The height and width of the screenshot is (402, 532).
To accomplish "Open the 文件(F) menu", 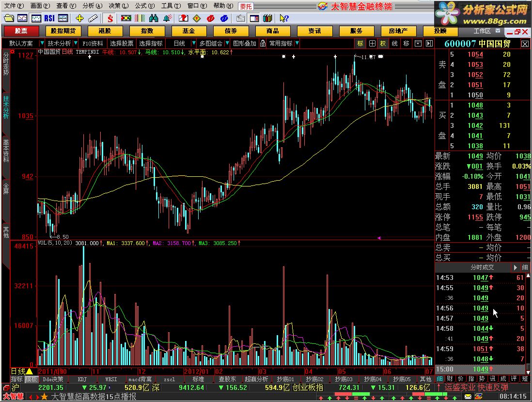I will (14, 6).
